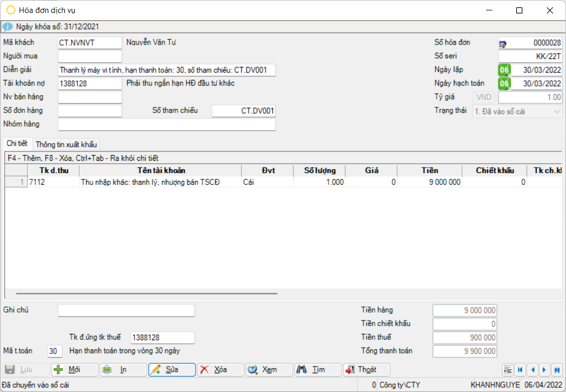Switch to the Thông tin xuất khẩu tab

coord(66,144)
